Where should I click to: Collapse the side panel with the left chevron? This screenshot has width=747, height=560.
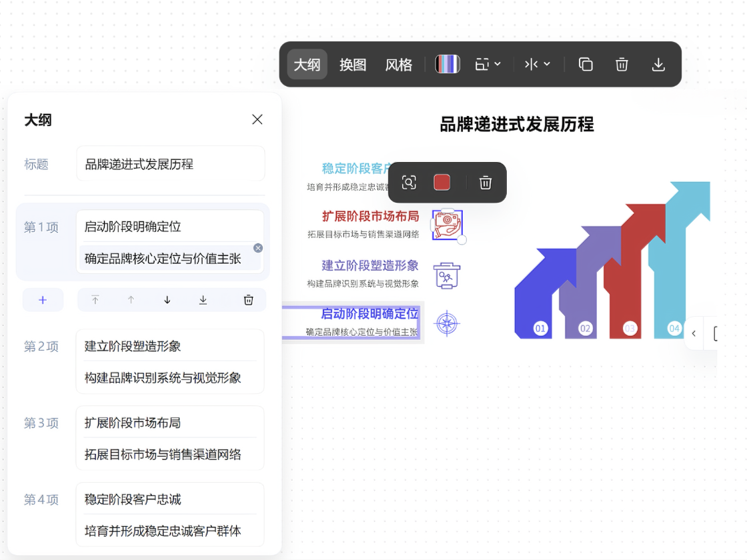[x=694, y=333]
